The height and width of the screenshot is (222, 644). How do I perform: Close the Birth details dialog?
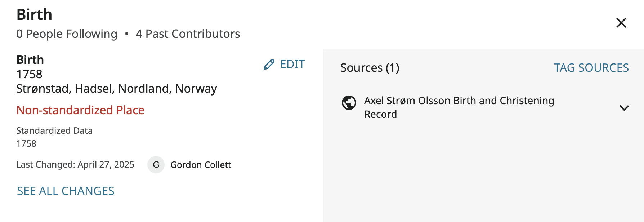click(621, 23)
